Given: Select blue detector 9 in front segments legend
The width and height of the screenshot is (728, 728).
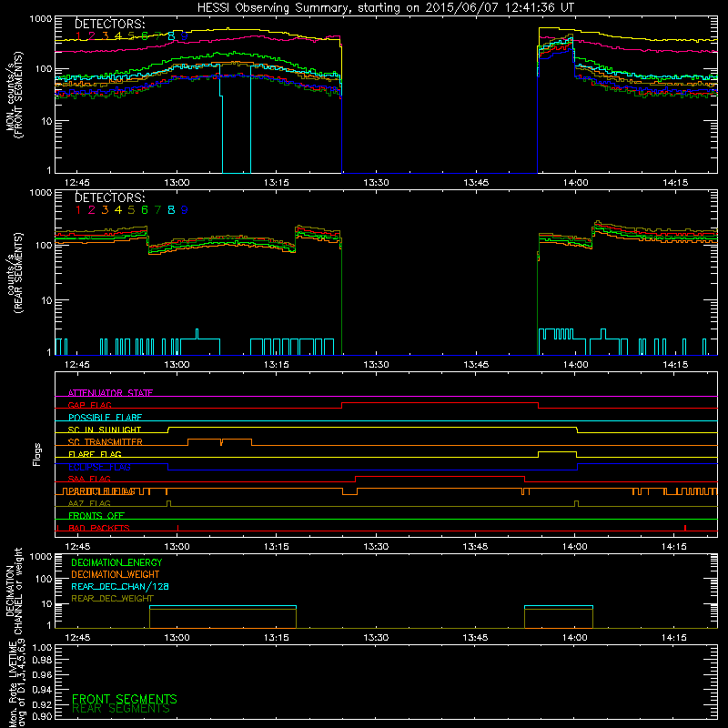Looking at the screenshot, I should tap(185, 35).
